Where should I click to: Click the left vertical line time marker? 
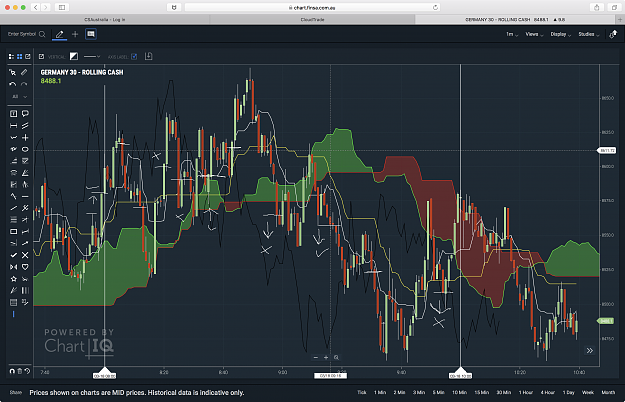click(x=104, y=373)
